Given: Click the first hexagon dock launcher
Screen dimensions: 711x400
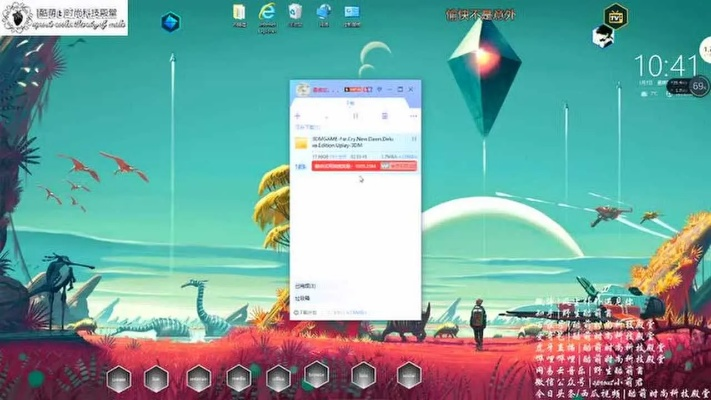Looking at the screenshot, I should 119,378.
